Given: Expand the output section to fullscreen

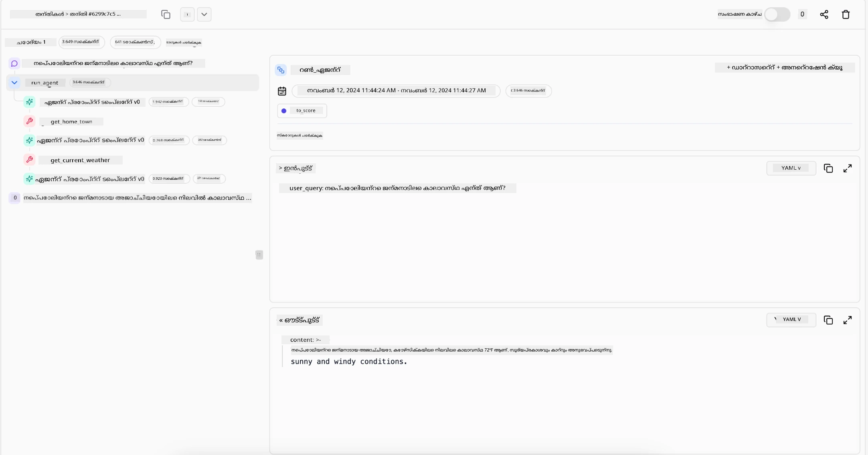Looking at the screenshot, I should (x=847, y=320).
